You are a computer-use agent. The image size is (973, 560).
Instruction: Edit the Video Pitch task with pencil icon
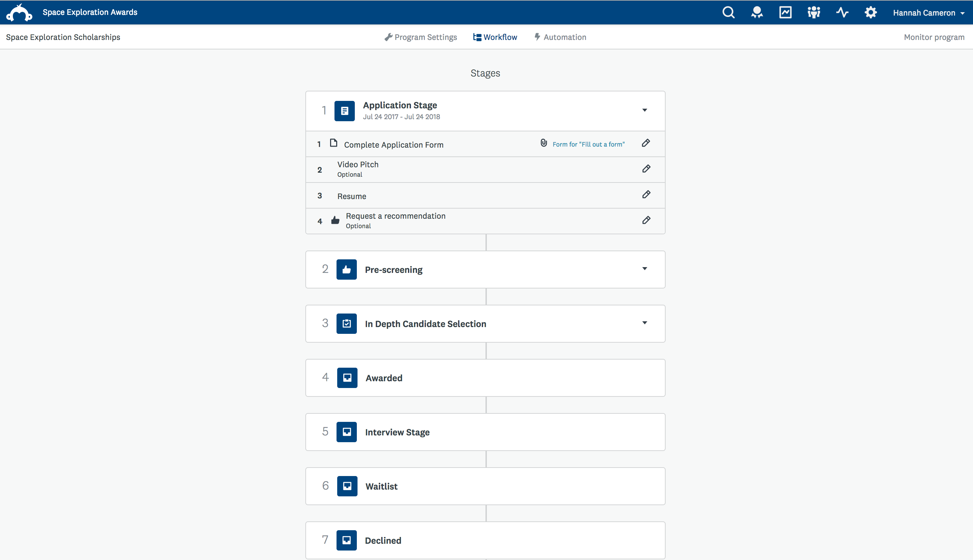(x=646, y=169)
